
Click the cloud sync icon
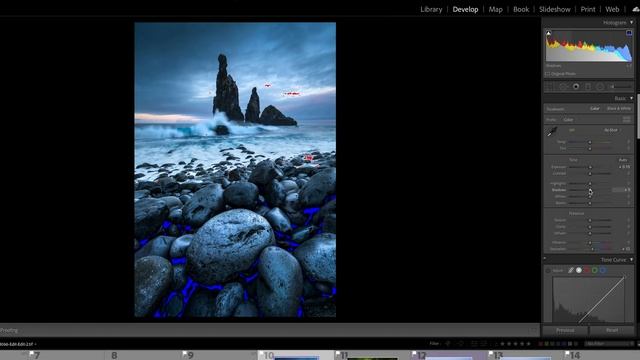tap(636, 9)
